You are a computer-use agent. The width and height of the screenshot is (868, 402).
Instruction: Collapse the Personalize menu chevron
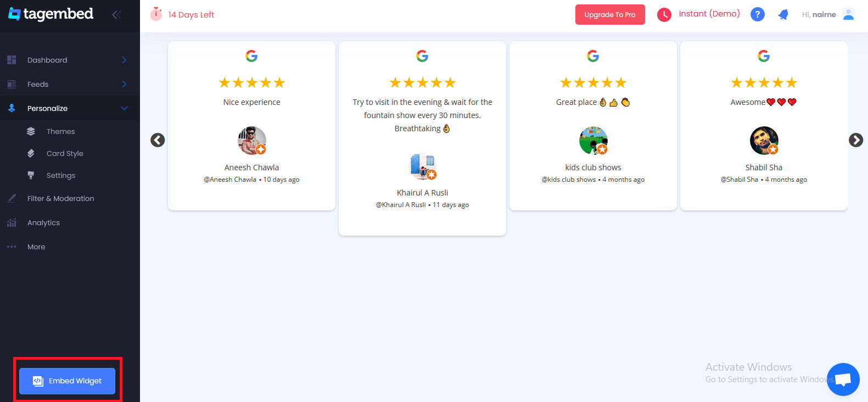coord(124,108)
